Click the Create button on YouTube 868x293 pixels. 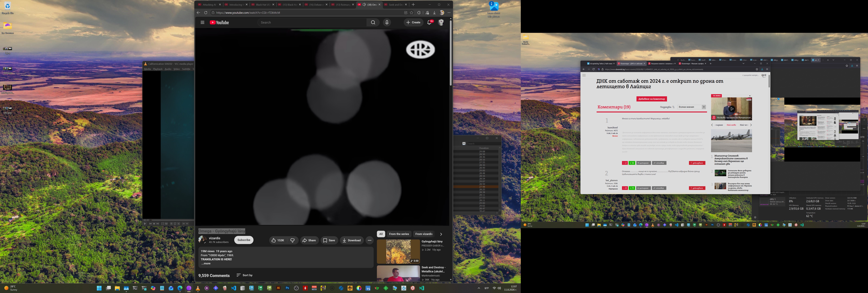click(413, 23)
